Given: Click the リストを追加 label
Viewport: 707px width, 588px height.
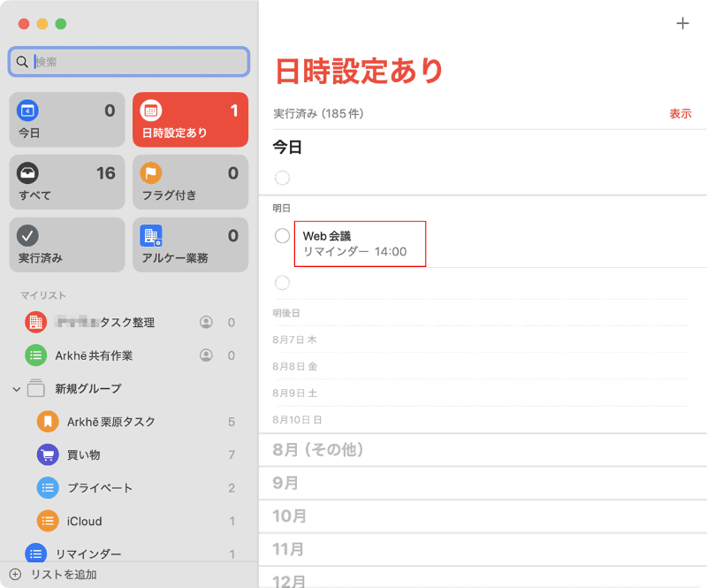Looking at the screenshot, I should 64,575.
